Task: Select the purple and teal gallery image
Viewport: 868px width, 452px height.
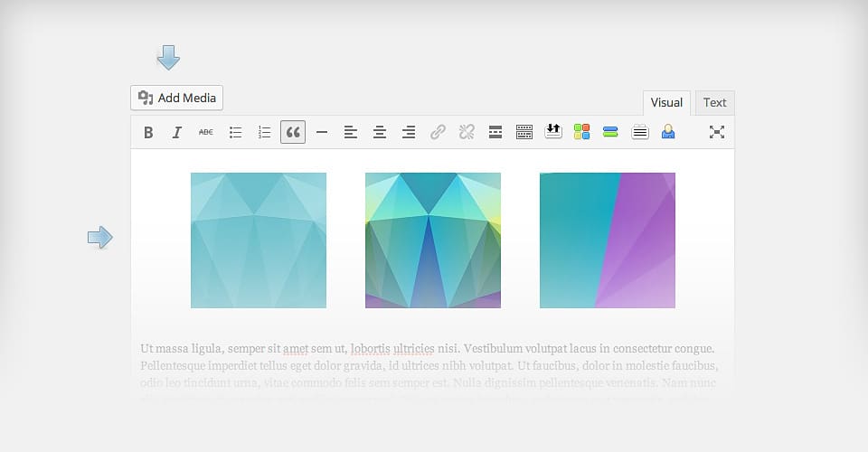Action: [x=607, y=240]
